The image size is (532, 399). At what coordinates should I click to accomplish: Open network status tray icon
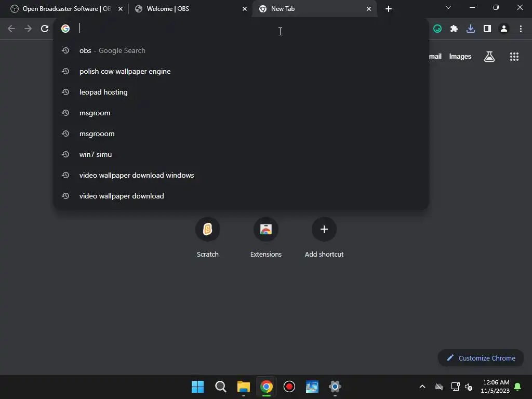455,387
